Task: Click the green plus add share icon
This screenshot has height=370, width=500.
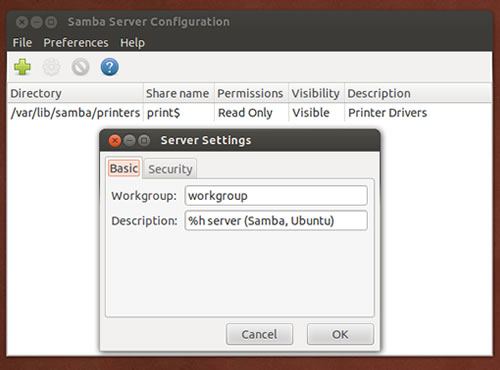Action: point(22,67)
